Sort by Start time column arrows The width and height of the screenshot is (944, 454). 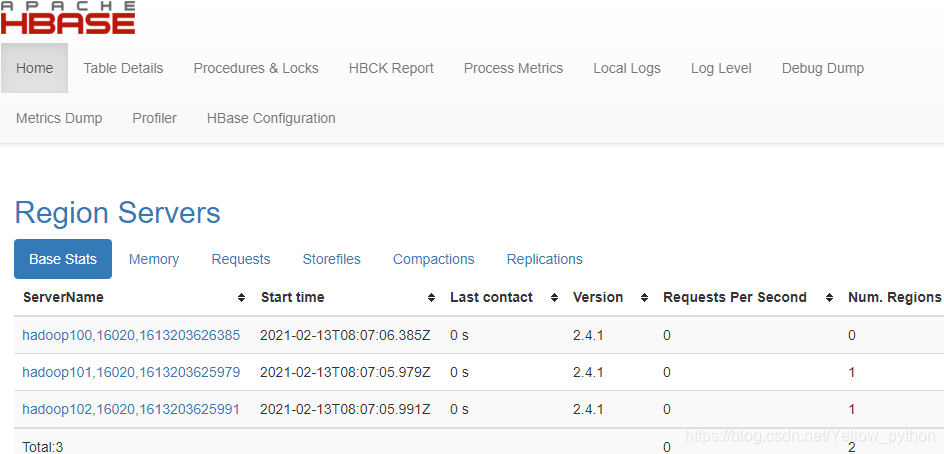[x=431, y=297]
